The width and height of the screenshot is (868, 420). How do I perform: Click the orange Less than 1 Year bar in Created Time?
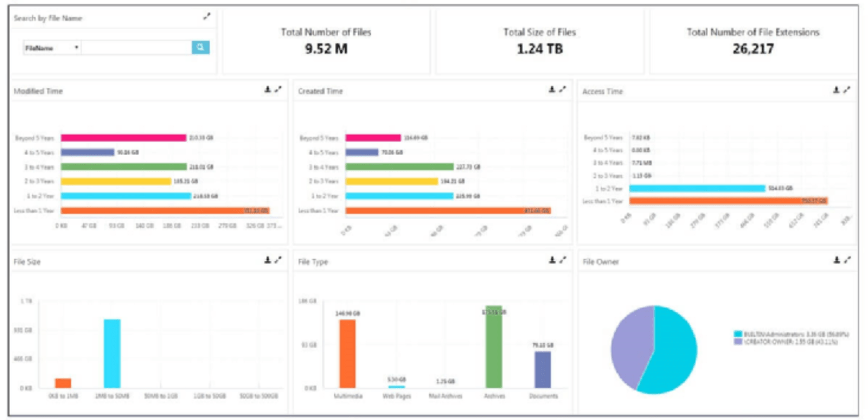click(448, 210)
